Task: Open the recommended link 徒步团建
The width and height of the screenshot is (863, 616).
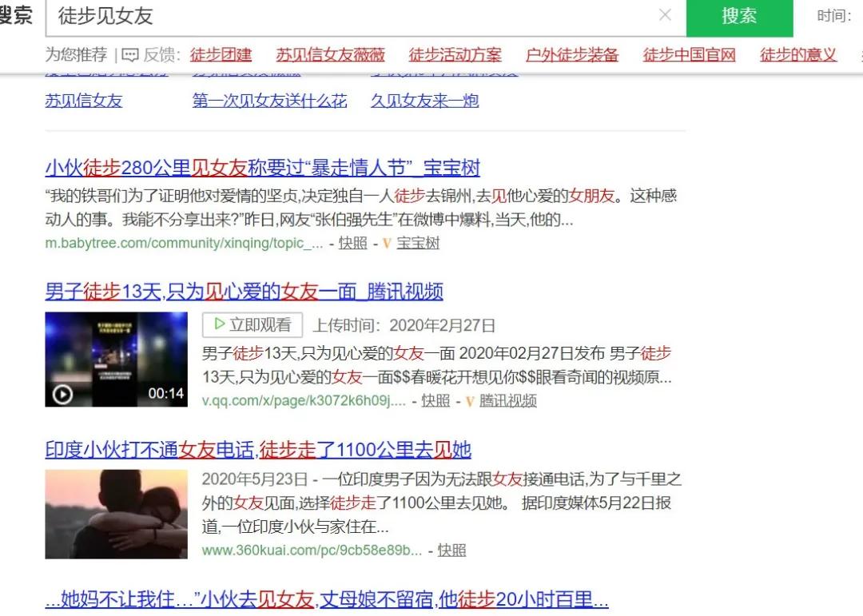Action: point(221,55)
